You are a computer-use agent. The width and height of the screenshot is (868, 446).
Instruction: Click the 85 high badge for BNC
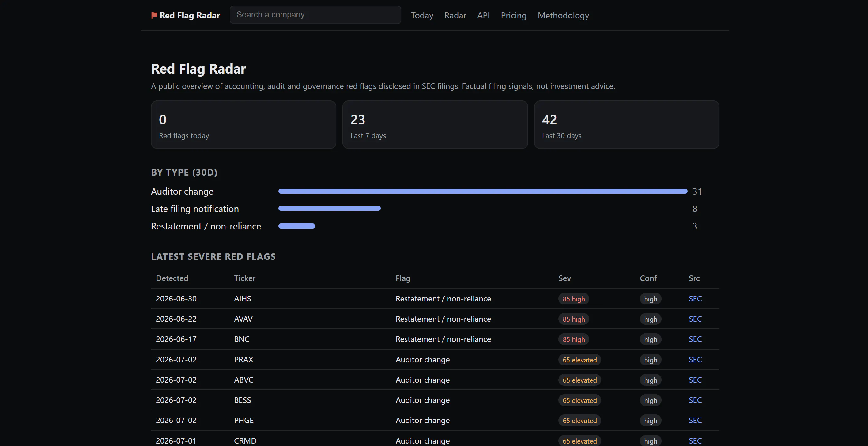click(573, 339)
